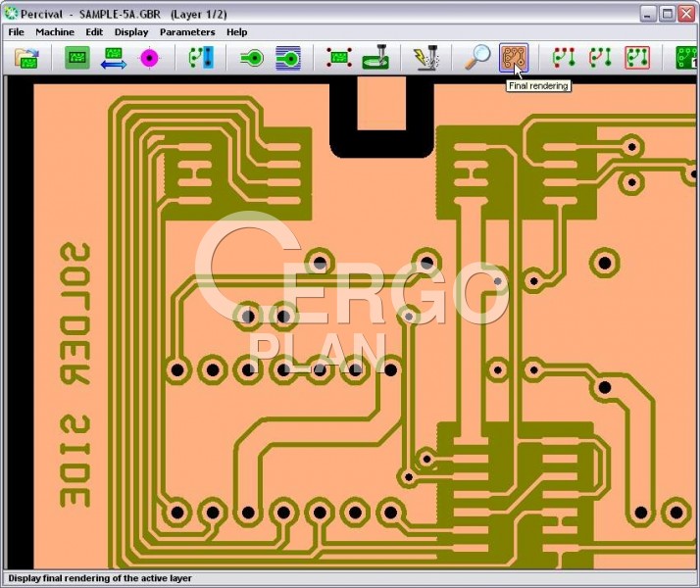Open the Help menu
Screen dimensions: 700x588
(x=236, y=32)
